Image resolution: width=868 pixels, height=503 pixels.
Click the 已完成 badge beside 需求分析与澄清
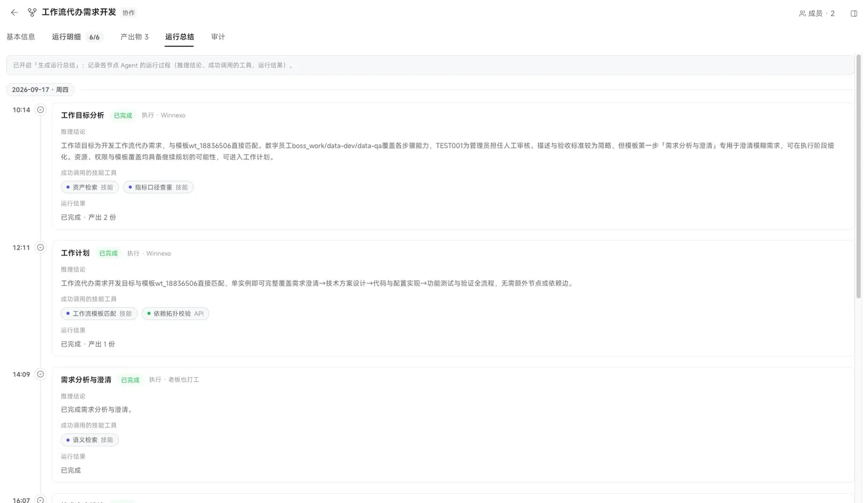pos(130,380)
